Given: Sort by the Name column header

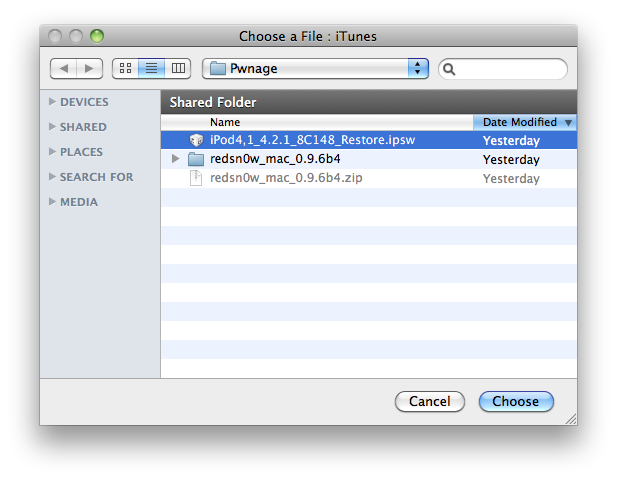Looking at the screenshot, I should (316, 122).
